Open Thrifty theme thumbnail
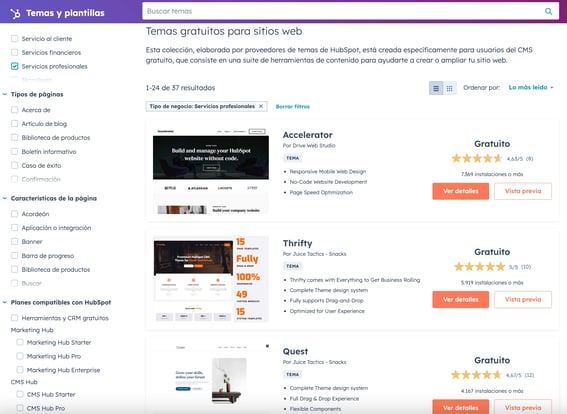This screenshot has height=414, width=567. tap(211, 279)
